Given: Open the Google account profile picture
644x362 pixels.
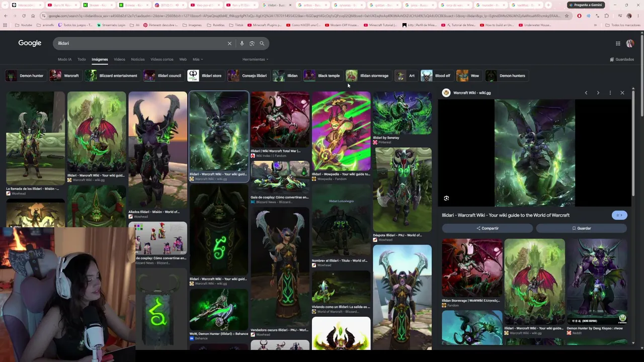Looking at the screenshot, I should [630, 43].
